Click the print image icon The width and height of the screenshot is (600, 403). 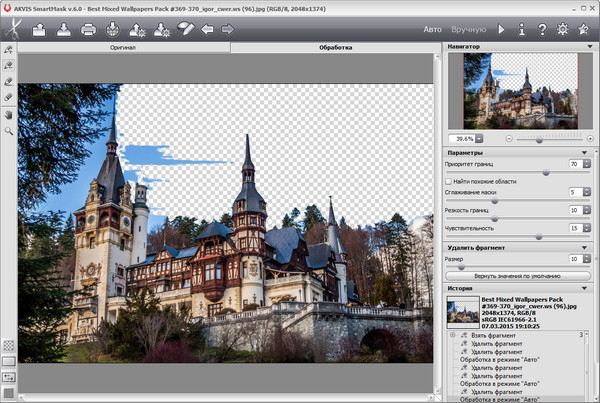89,29
